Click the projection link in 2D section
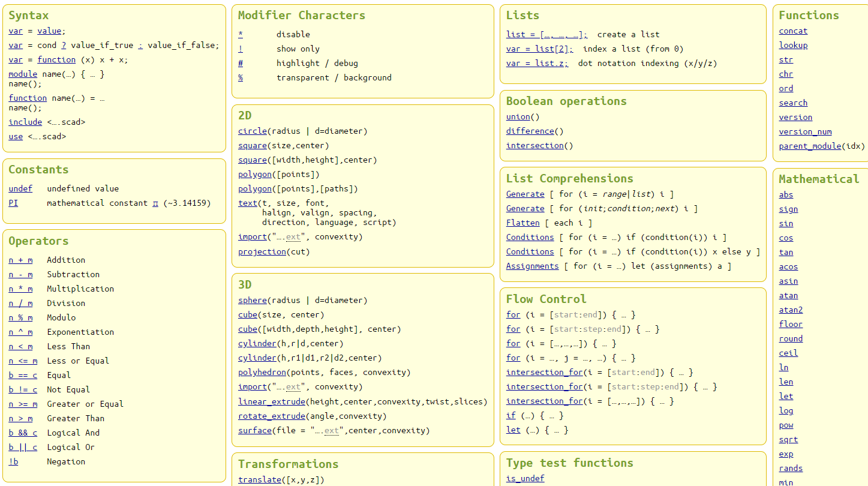 click(262, 252)
